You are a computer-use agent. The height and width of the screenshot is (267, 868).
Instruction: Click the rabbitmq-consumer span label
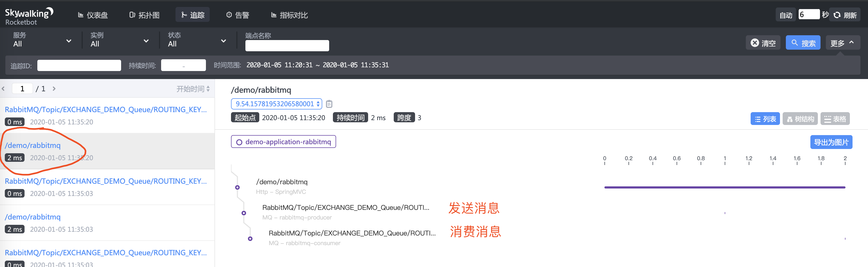click(352, 233)
